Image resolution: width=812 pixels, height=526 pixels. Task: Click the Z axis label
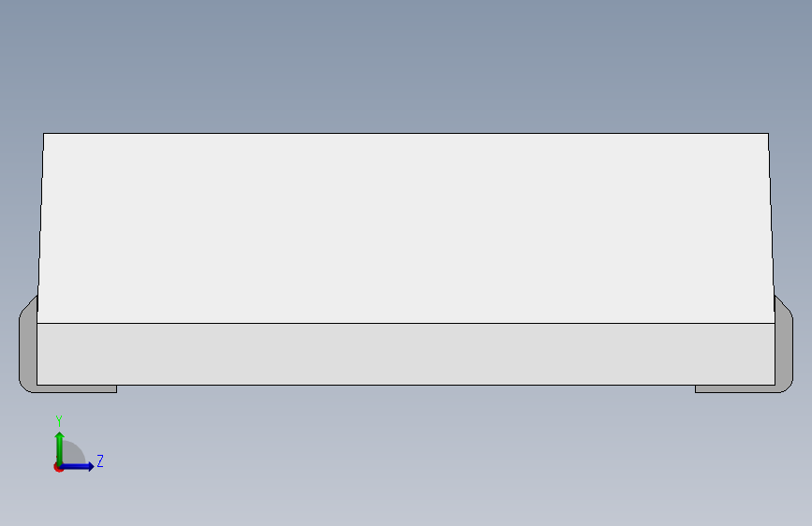tap(100, 460)
